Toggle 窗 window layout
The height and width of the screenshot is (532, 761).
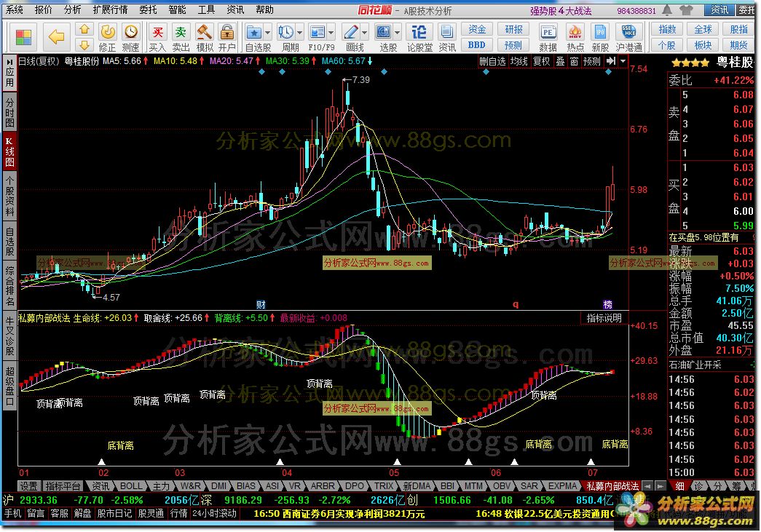tap(574, 62)
